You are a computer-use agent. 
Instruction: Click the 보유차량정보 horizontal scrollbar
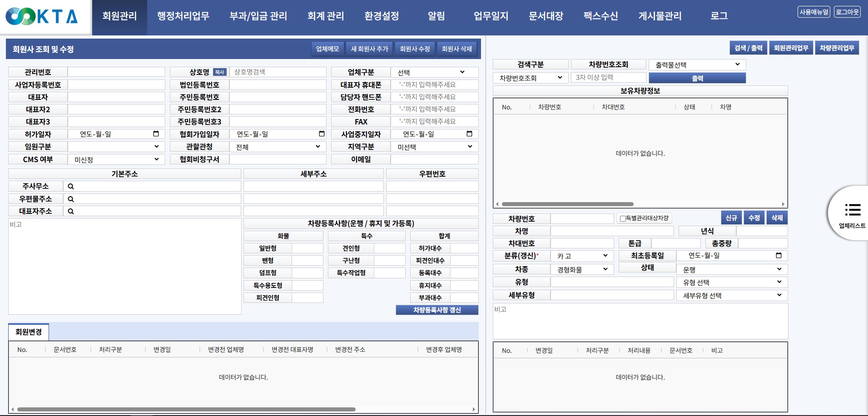point(567,204)
